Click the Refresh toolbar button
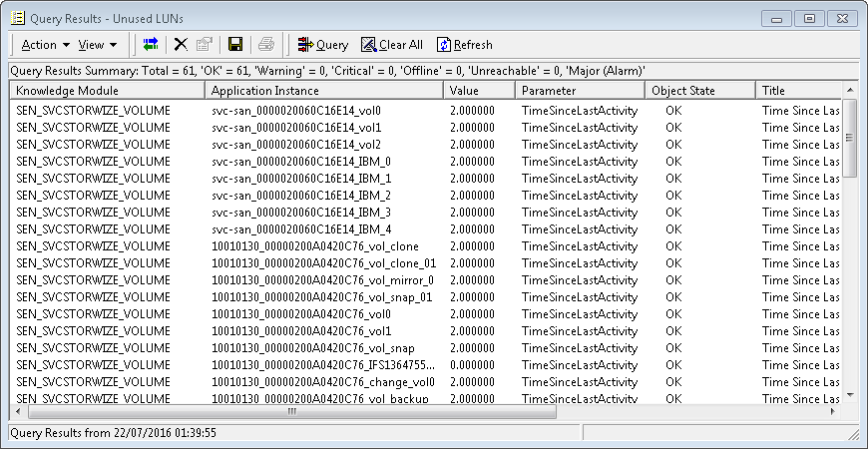 pyautogui.click(x=465, y=45)
